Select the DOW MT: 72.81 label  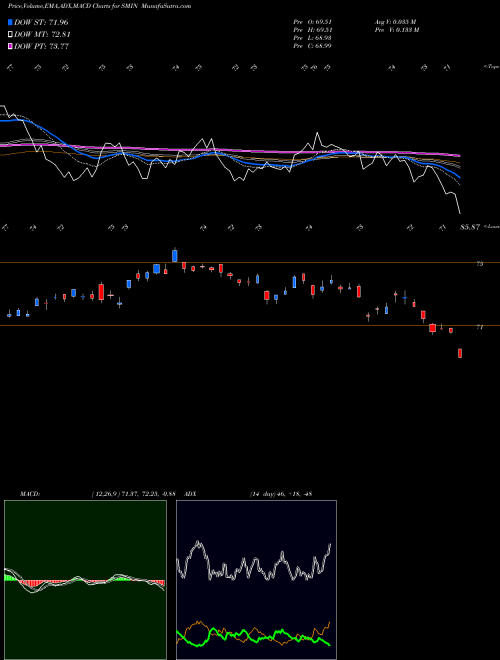[x=42, y=35]
